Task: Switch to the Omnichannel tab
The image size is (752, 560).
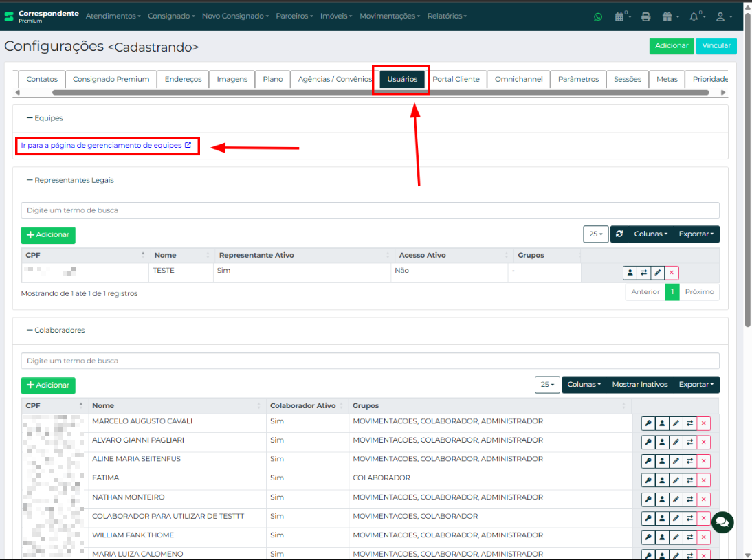Action: [518, 80]
